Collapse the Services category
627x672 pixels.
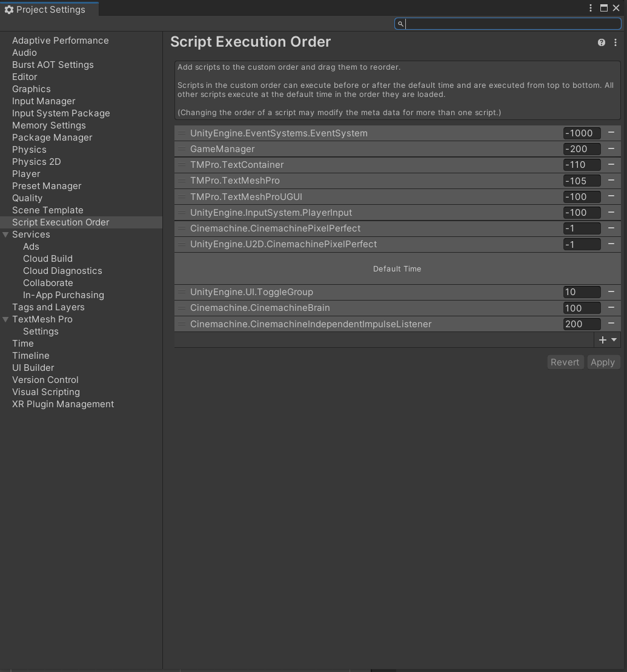tap(5, 235)
